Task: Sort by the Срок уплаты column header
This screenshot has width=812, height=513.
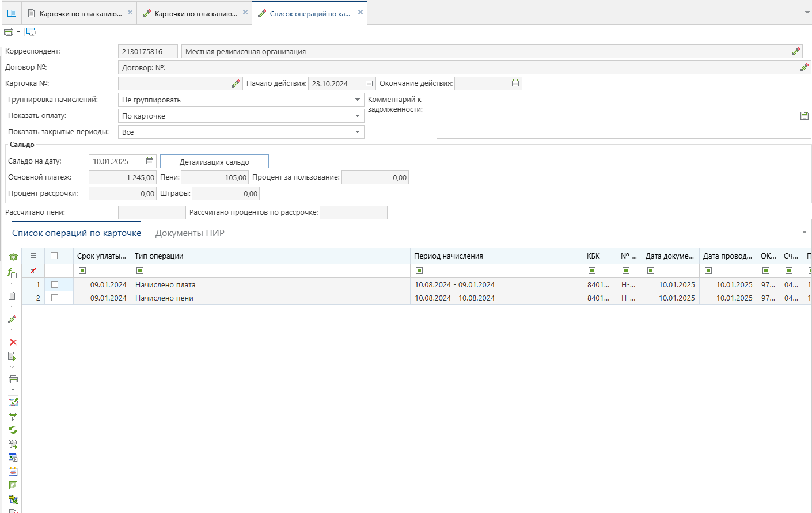Action: [x=102, y=256]
